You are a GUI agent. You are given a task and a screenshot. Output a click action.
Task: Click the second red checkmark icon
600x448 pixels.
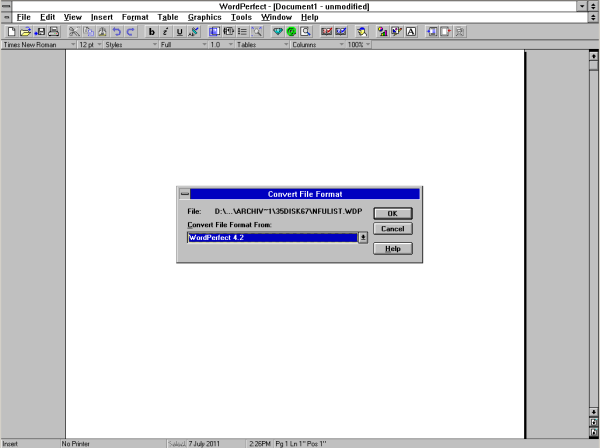tap(341, 32)
